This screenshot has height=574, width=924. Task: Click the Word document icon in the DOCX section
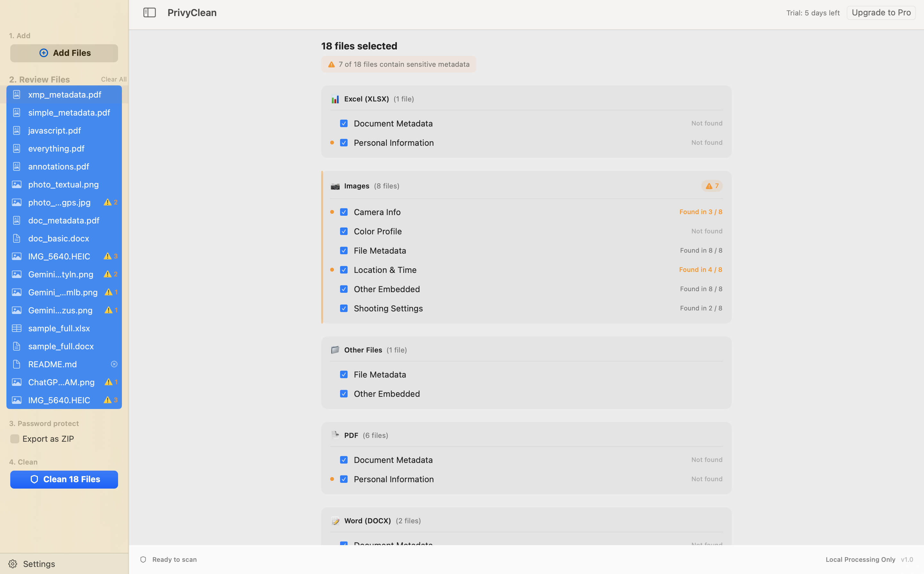pos(335,520)
